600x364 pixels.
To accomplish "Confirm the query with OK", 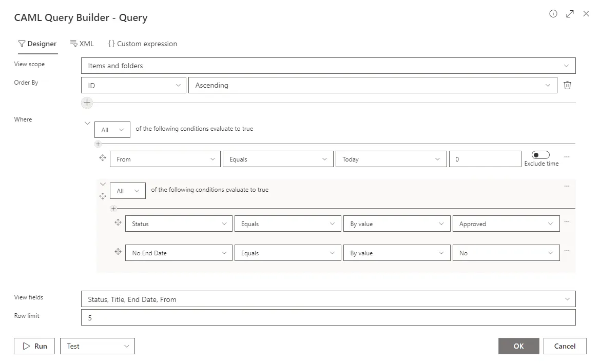I will click(518, 346).
